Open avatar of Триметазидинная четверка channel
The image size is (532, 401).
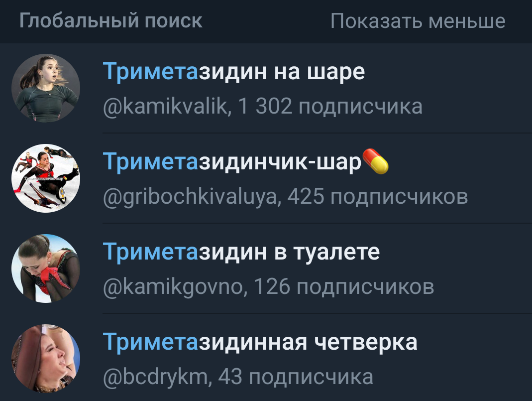pos(46,359)
